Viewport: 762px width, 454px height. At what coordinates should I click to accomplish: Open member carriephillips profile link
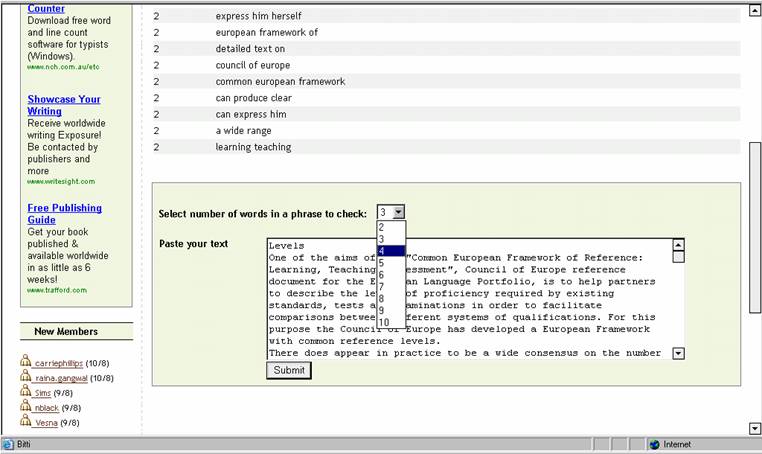click(x=58, y=363)
